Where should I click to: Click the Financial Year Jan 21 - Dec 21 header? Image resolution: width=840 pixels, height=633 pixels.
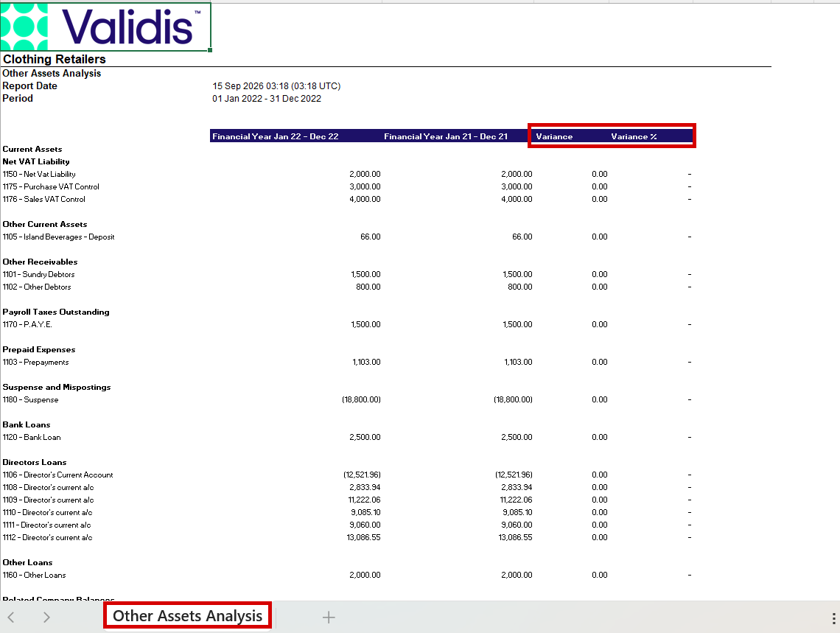[x=446, y=136]
